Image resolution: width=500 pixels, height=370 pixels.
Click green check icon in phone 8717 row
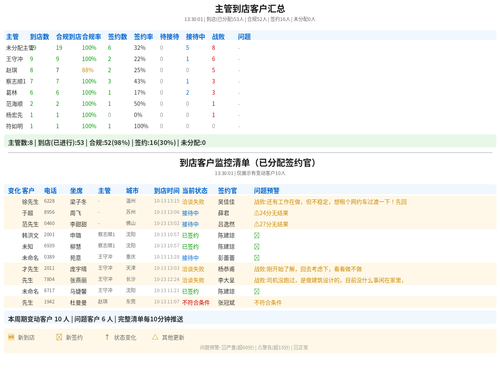point(257,291)
